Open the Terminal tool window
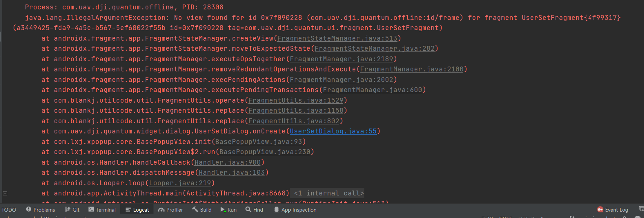Viewport: 644px width, 218px height. pyautogui.click(x=102, y=210)
